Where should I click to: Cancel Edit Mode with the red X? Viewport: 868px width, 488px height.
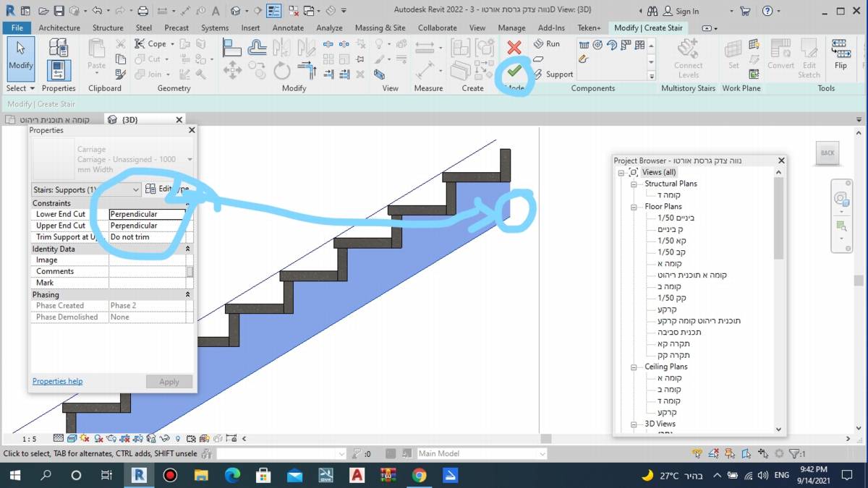tap(514, 48)
